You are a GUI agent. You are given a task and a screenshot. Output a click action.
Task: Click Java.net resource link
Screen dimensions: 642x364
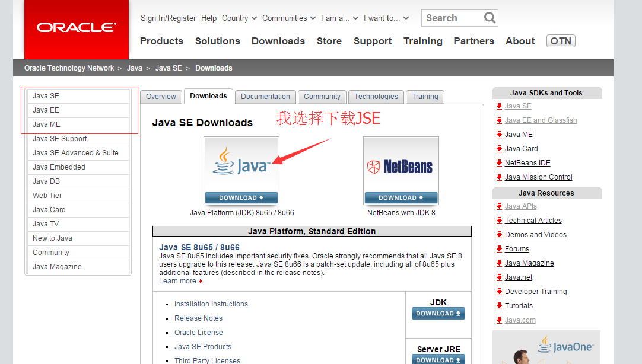pos(519,277)
